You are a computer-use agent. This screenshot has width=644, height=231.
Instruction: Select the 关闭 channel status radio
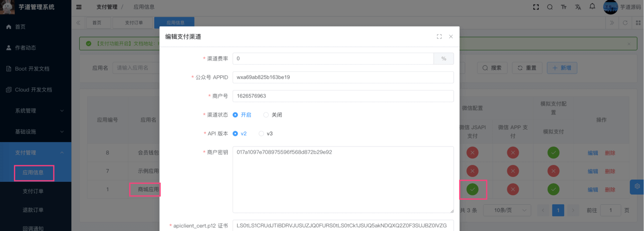coord(266,115)
